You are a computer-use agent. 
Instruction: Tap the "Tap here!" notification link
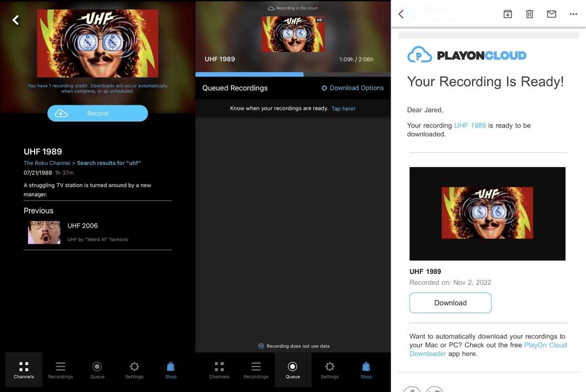click(x=343, y=108)
